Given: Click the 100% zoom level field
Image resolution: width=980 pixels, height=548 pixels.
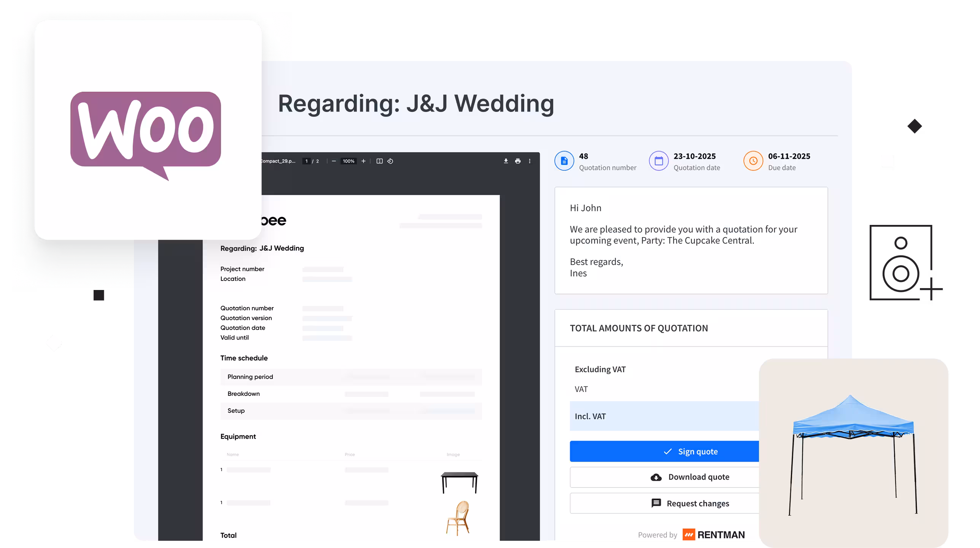Looking at the screenshot, I should [x=348, y=161].
